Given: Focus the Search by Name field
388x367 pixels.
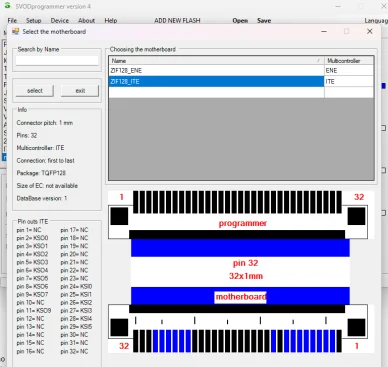Looking at the screenshot, I should tap(57, 60).
